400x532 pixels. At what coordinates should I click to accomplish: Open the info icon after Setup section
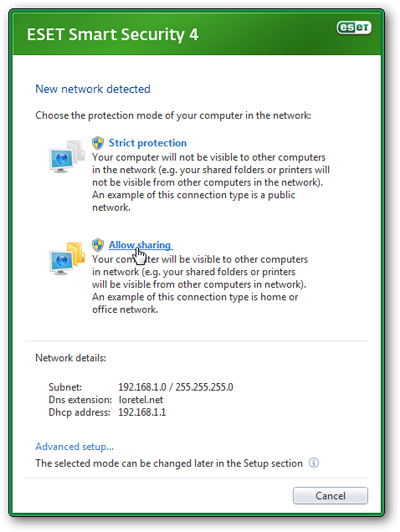[x=314, y=463]
